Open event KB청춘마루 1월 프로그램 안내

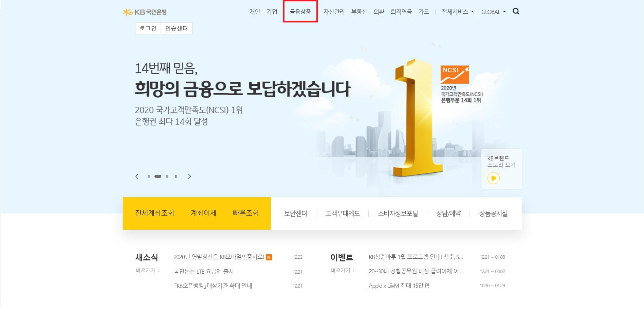tap(416, 257)
